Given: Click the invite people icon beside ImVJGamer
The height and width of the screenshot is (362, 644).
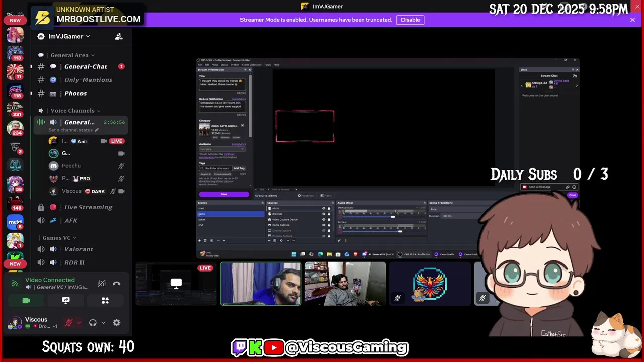Looking at the screenshot, I should point(119,37).
